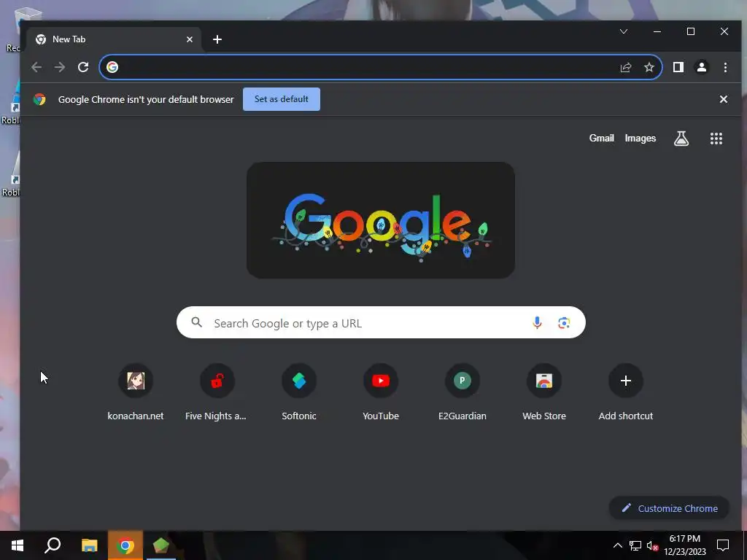Click the Chrome taskbar icon
This screenshot has width=747, height=560.
125,545
